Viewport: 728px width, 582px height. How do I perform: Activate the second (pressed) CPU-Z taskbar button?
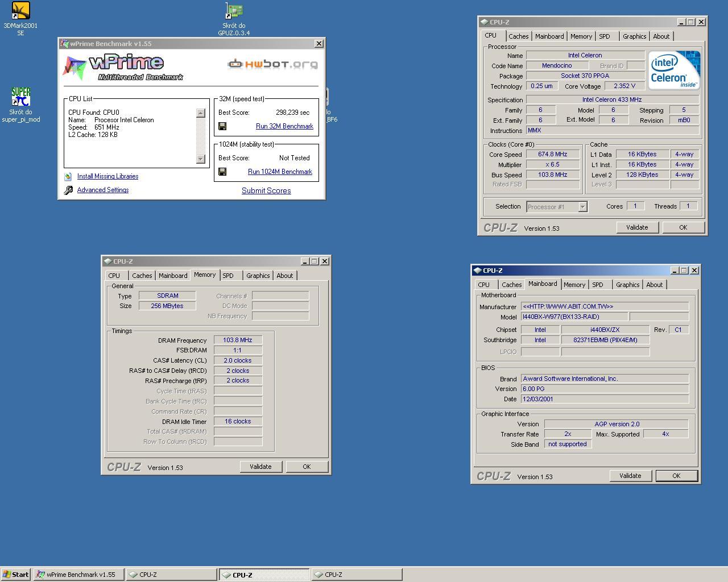pos(264,575)
